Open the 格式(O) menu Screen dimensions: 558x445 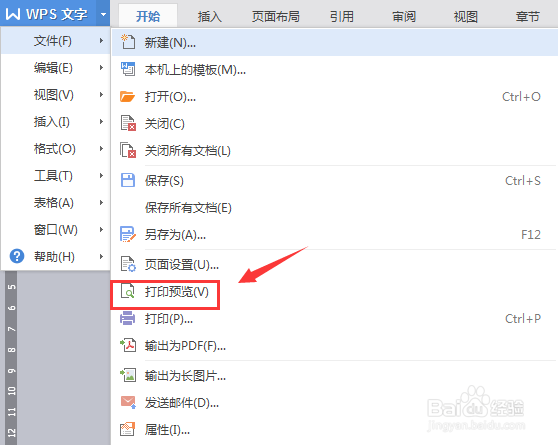pyautogui.click(x=56, y=148)
